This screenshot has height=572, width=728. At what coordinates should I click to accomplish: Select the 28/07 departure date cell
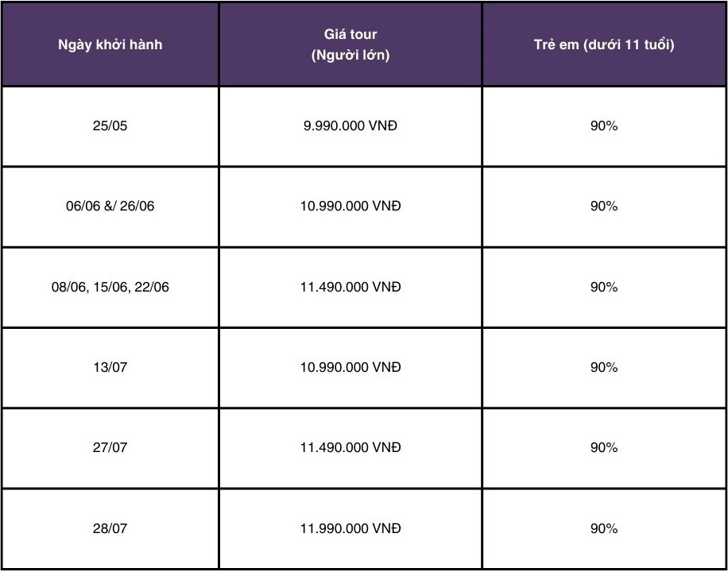coord(110,528)
